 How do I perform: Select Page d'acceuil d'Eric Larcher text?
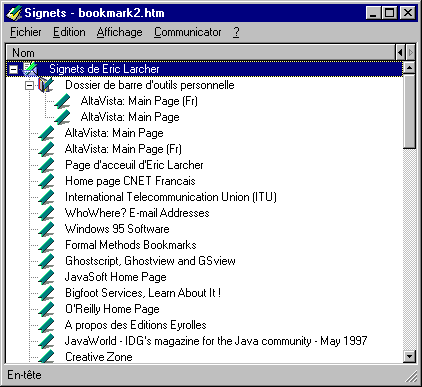pyautogui.click(x=134, y=165)
